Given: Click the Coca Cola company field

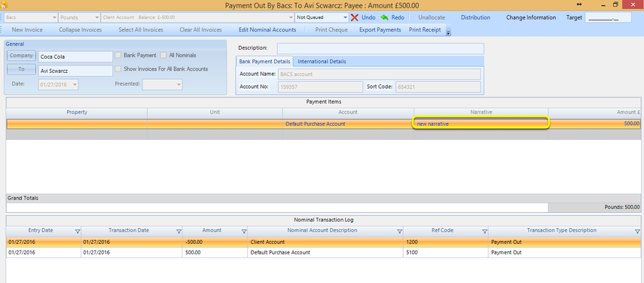Looking at the screenshot, I should 75,56.
